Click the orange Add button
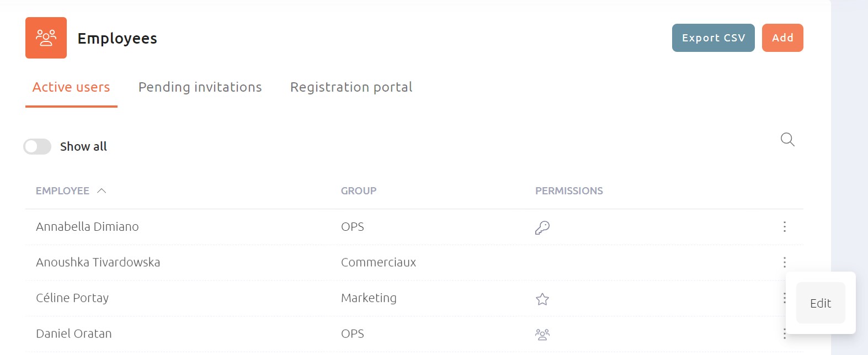Image resolution: width=868 pixels, height=355 pixels. tap(782, 38)
